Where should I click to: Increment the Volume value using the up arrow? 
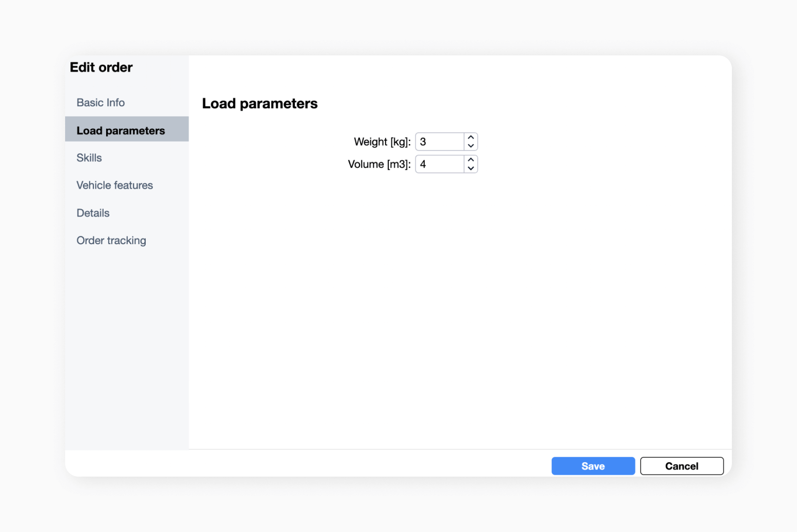pos(470,160)
